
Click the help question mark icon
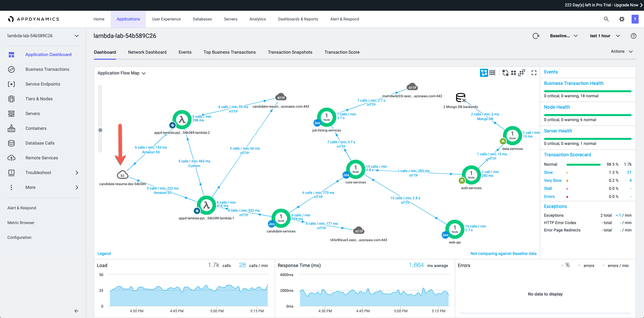tap(633, 36)
